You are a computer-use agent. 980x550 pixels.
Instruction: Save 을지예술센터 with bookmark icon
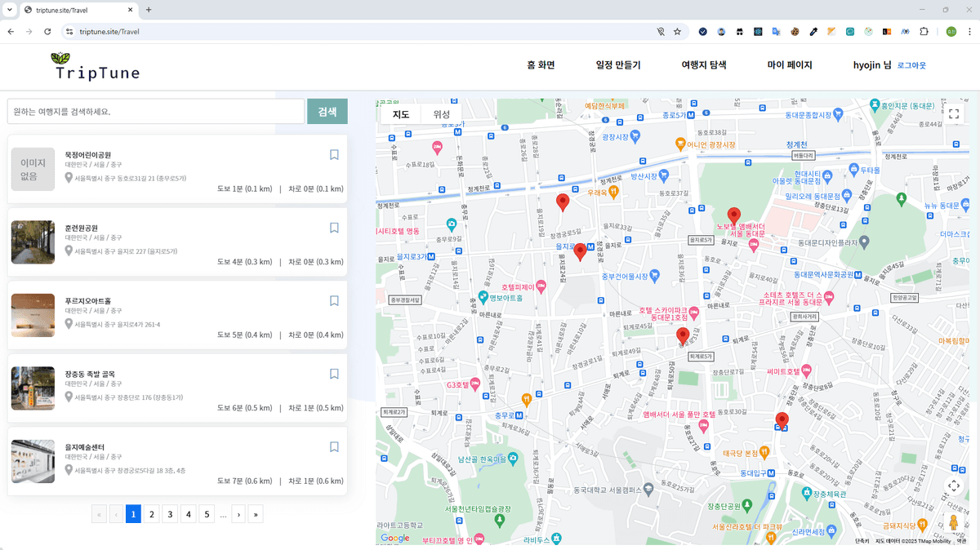(334, 447)
